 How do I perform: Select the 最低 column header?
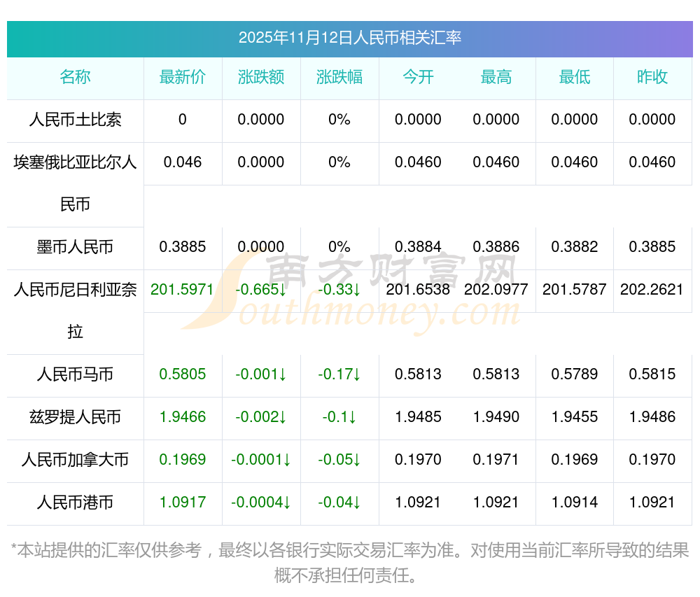(x=574, y=78)
